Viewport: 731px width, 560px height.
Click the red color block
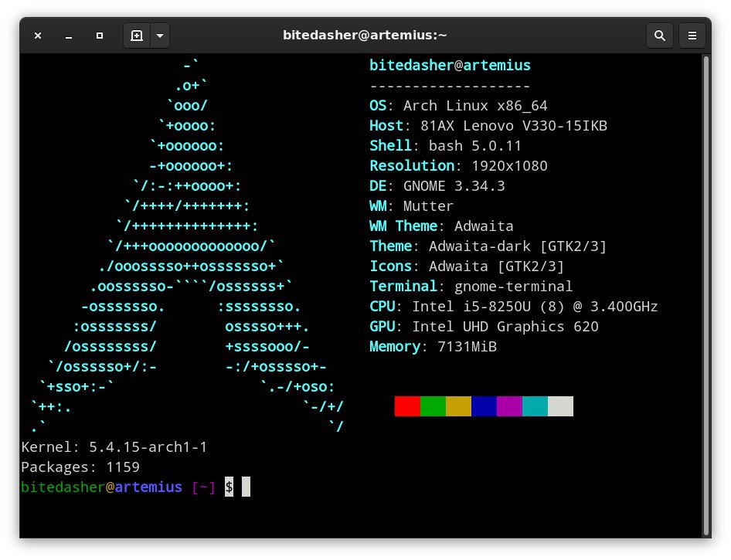(x=407, y=406)
